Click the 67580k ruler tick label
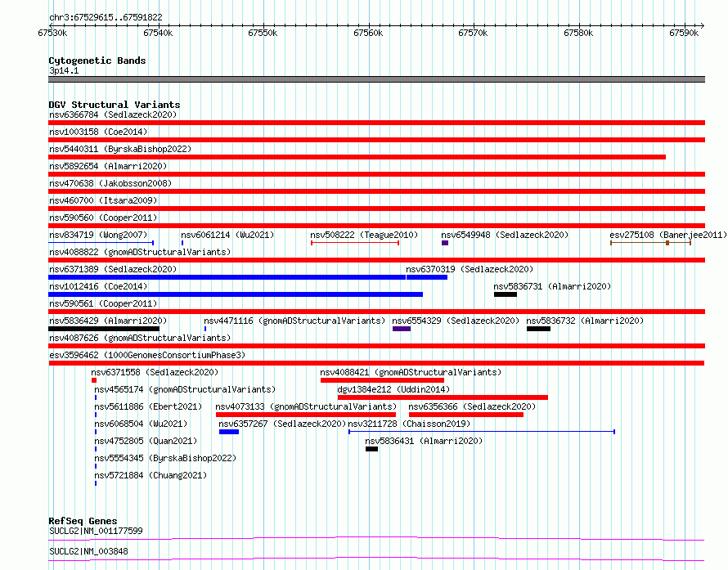 578,33
